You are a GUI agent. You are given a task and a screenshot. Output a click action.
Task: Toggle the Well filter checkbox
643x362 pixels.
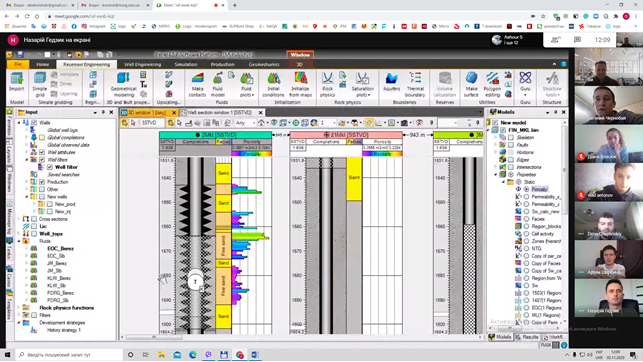coord(50,167)
